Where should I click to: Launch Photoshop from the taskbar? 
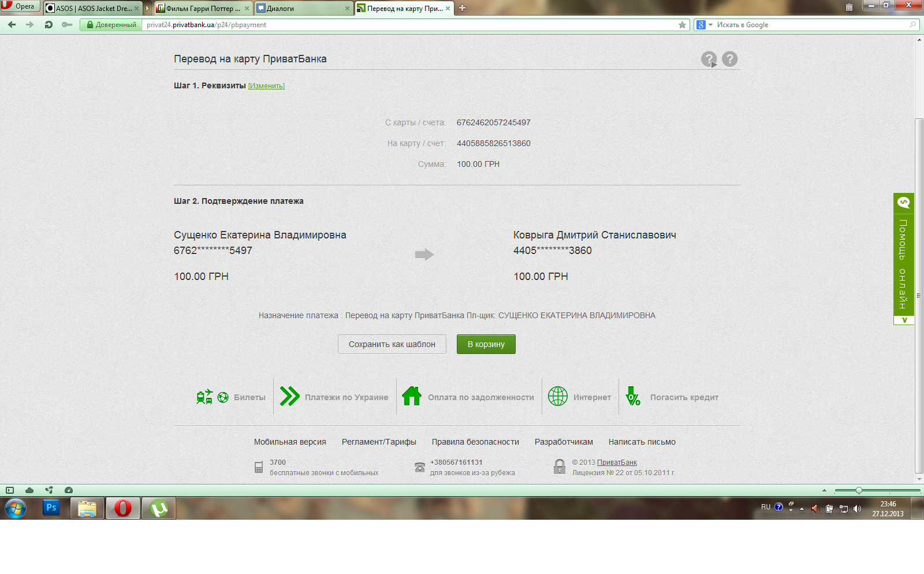pos(51,508)
